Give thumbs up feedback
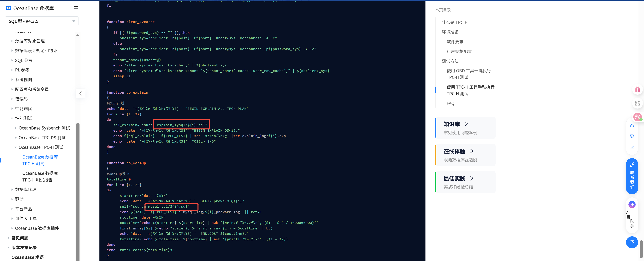This screenshot has width=644, height=261. pyautogui.click(x=632, y=125)
